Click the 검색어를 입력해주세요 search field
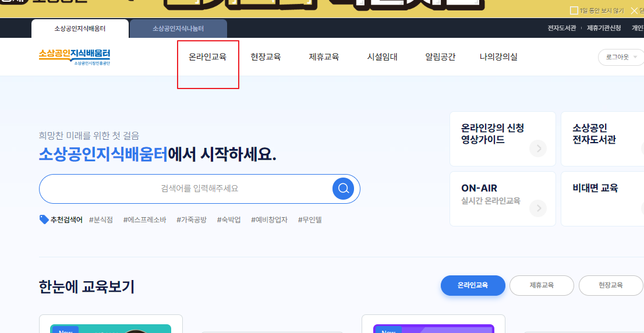 point(200,189)
